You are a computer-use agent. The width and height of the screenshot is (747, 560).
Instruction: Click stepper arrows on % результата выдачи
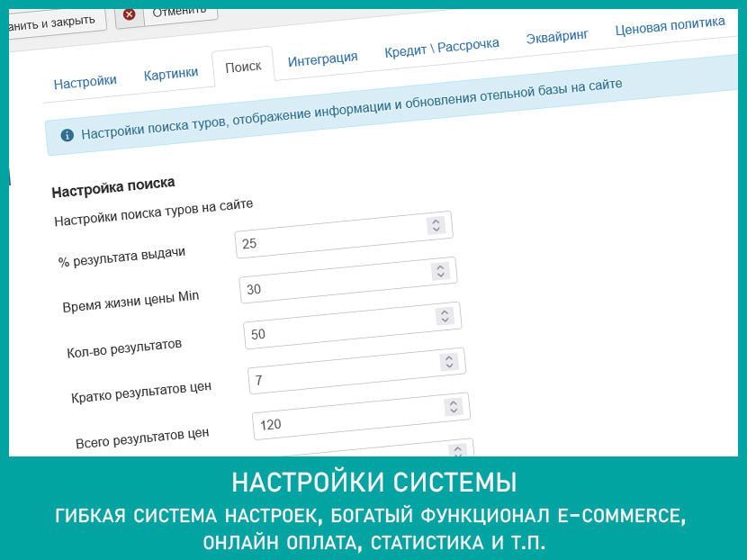(436, 225)
